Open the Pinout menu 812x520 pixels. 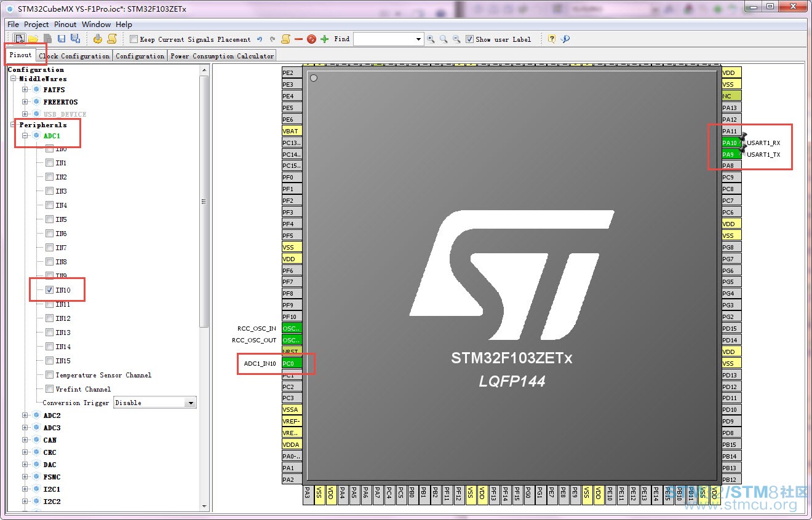click(x=65, y=25)
